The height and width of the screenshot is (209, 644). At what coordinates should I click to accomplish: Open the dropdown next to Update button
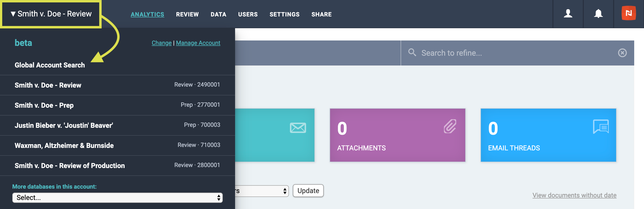click(262, 191)
